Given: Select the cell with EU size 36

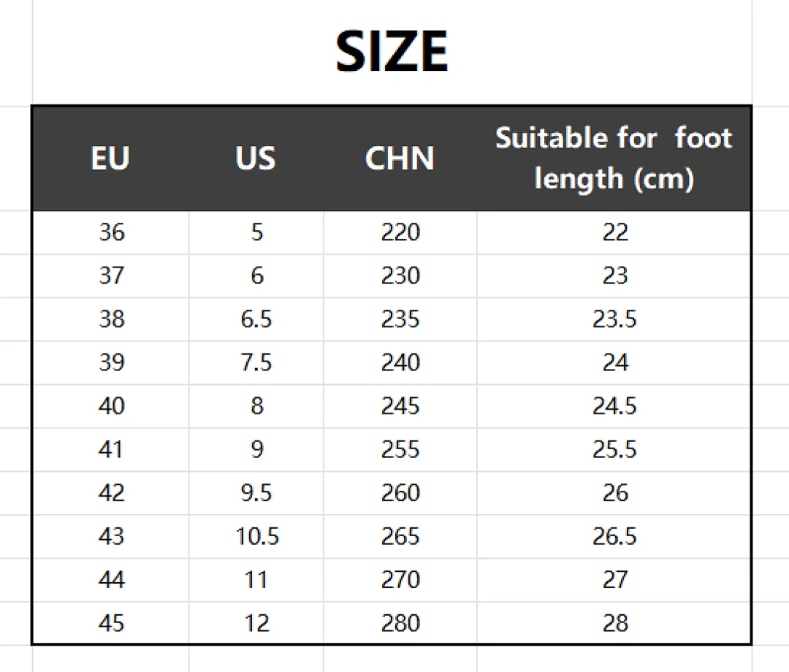Looking at the screenshot, I should pos(111,232).
